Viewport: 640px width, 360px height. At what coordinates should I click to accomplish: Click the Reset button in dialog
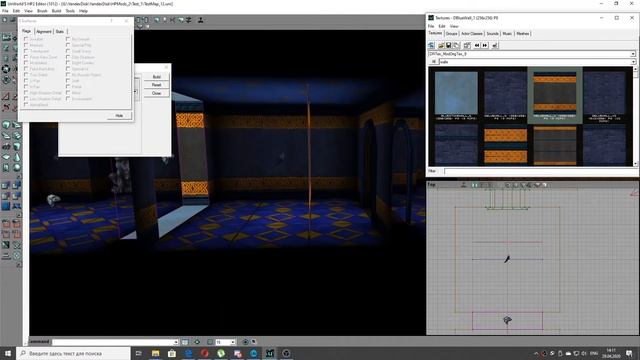[x=156, y=85]
